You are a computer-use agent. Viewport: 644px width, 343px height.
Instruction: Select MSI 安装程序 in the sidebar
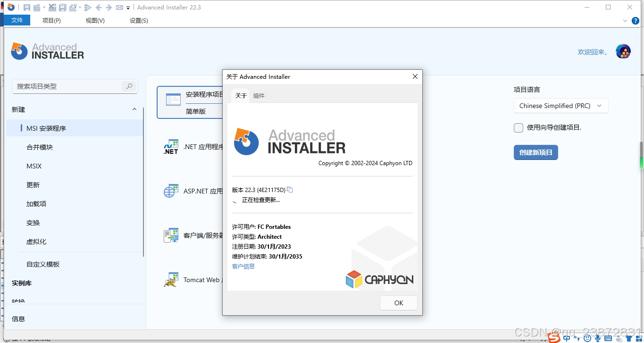[x=75, y=128]
